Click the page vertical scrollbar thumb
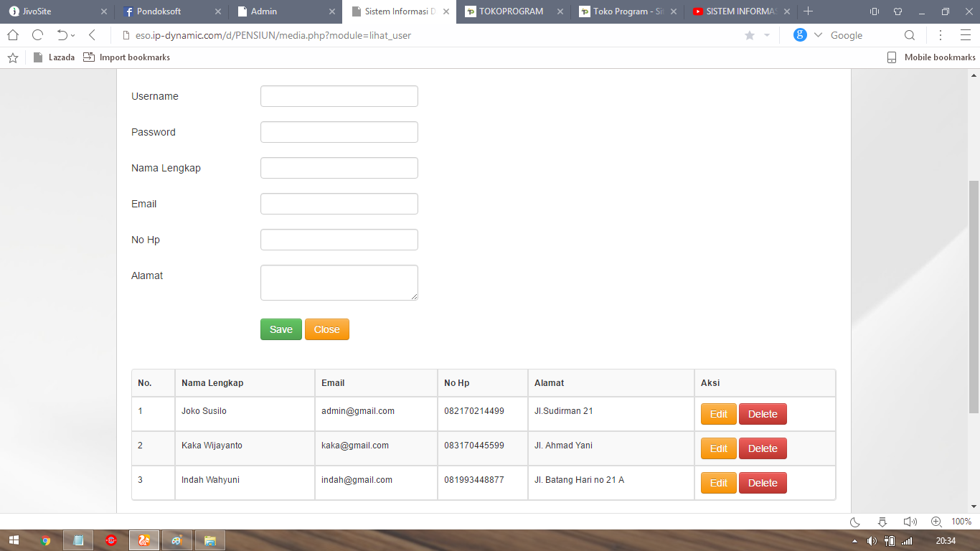The image size is (980, 551). [x=974, y=296]
